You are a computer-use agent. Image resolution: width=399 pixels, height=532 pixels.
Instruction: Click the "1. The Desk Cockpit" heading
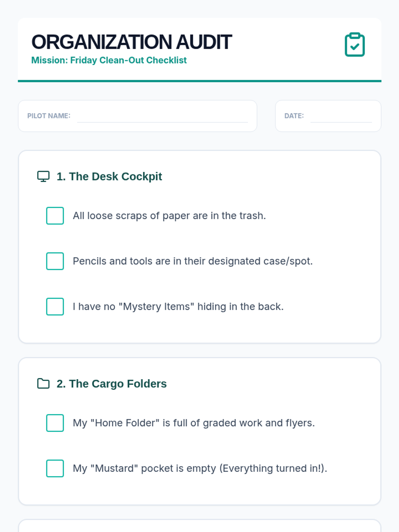(109, 177)
